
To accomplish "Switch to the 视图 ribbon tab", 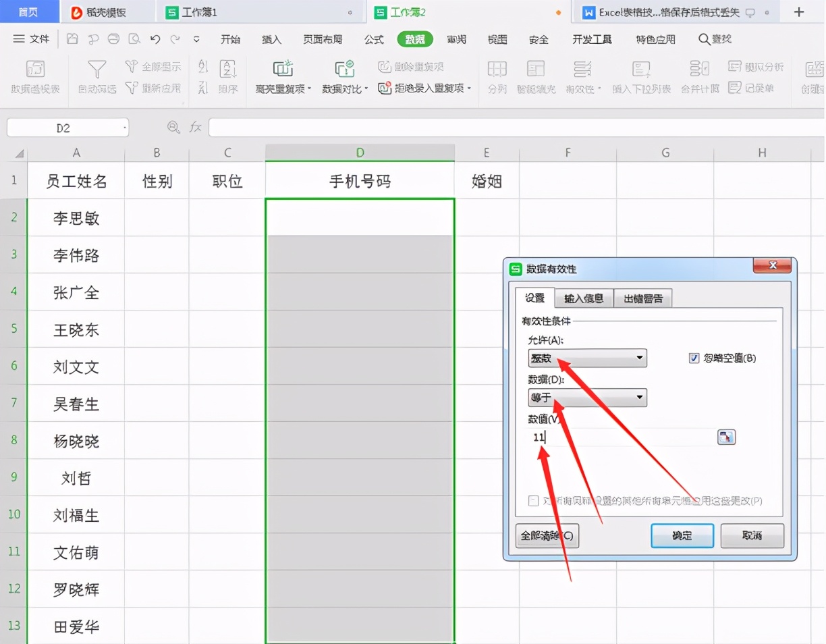I will coord(497,39).
